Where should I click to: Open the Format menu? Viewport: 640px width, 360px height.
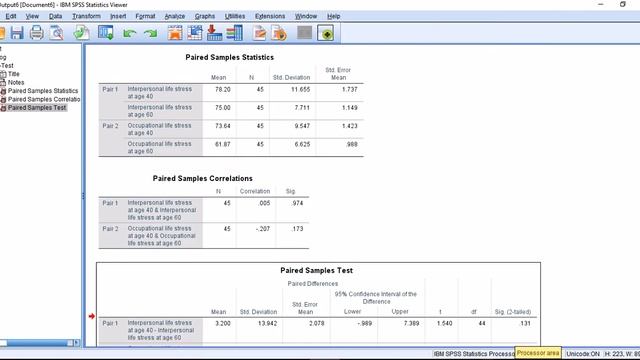click(x=145, y=16)
